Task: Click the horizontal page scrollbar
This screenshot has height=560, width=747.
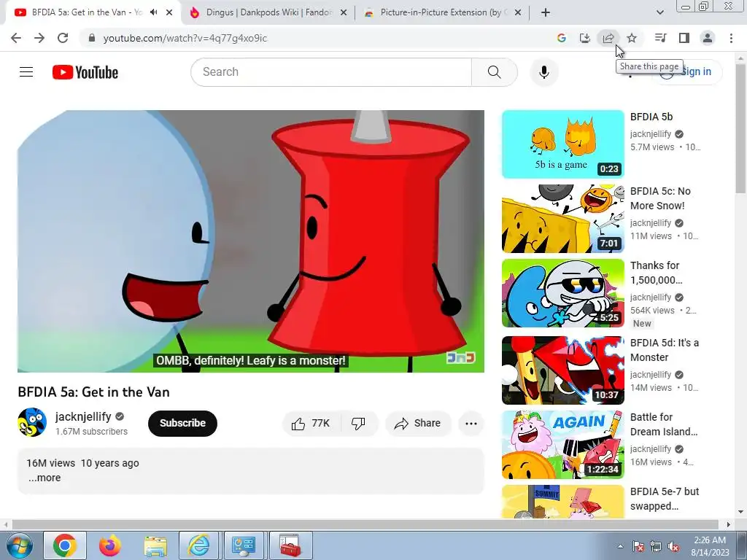Action: tap(365, 524)
